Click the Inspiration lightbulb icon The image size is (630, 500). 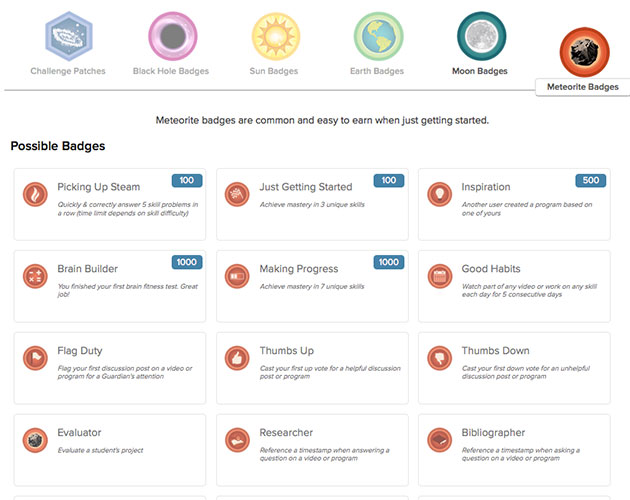(x=439, y=193)
